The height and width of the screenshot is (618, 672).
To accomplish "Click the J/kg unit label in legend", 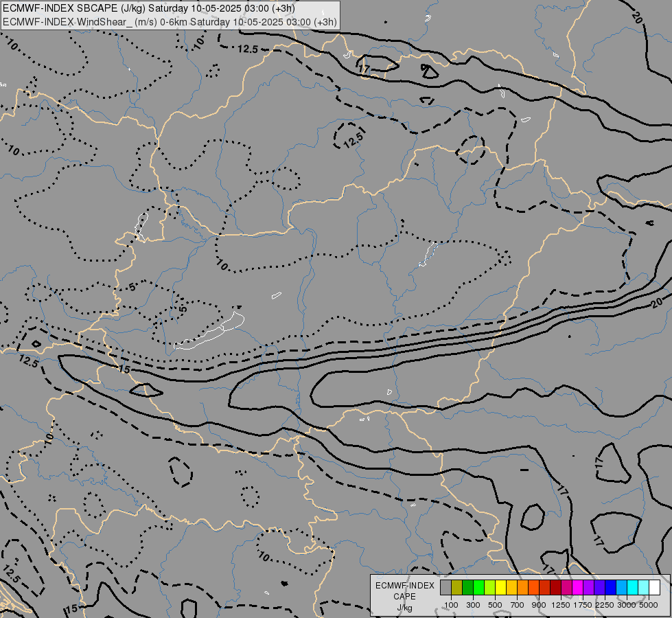I will pos(404,607).
